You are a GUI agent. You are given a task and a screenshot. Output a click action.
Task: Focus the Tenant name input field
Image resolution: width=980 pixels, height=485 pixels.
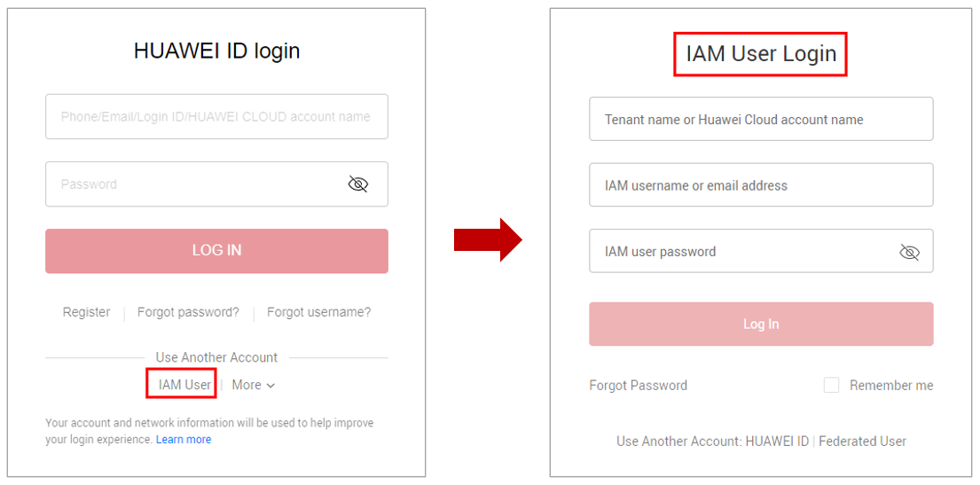760,120
